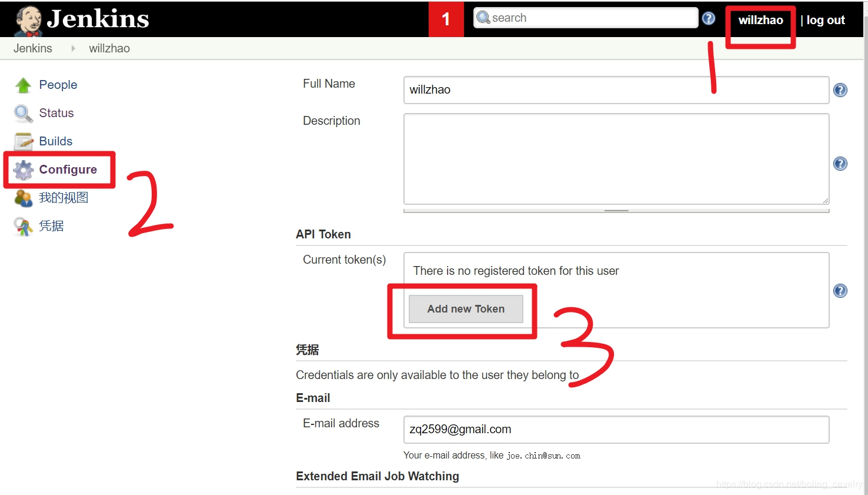Open the Builds sidebar link
Viewport: 868px width, 495px height.
56,141
